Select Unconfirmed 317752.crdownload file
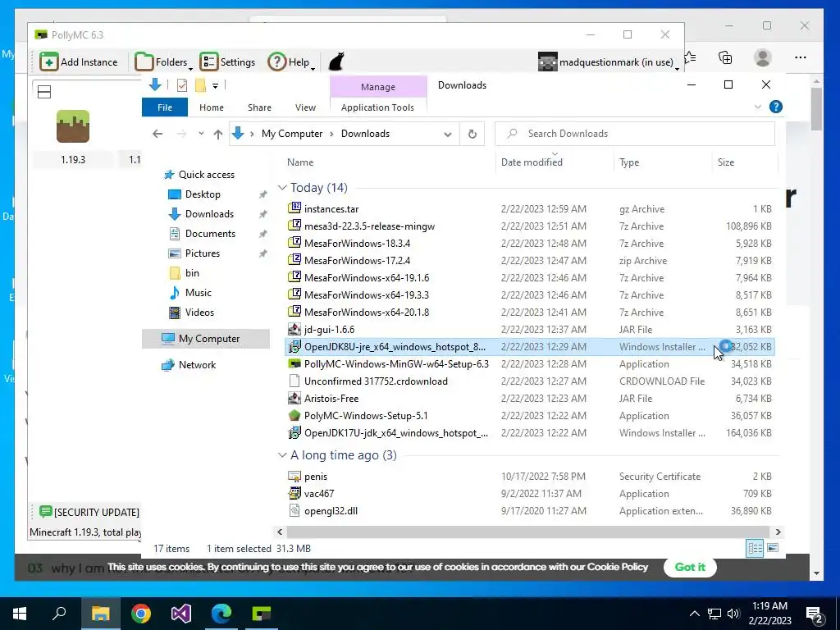Screen dimensions: 840x630 point(376,381)
